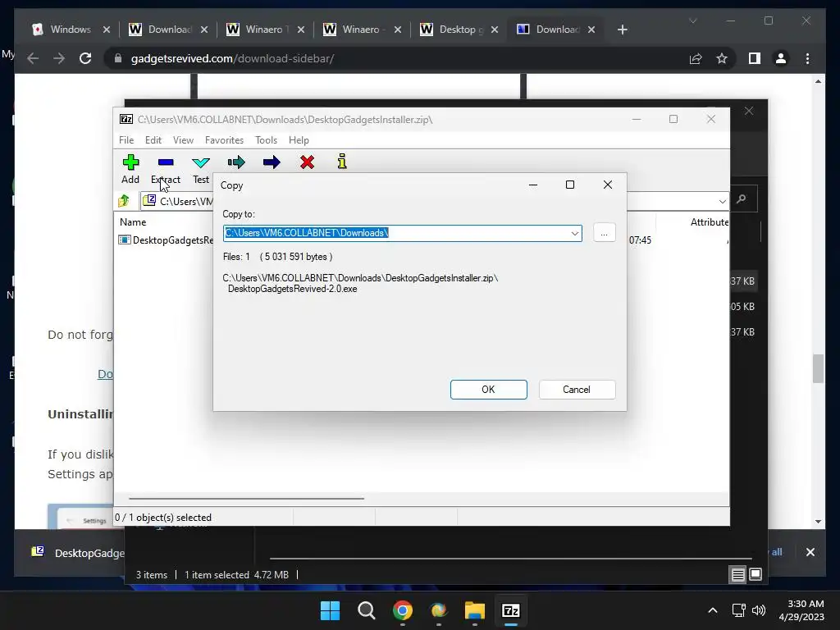
Task: Click the Windows Start button
Action: pos(330,610)
